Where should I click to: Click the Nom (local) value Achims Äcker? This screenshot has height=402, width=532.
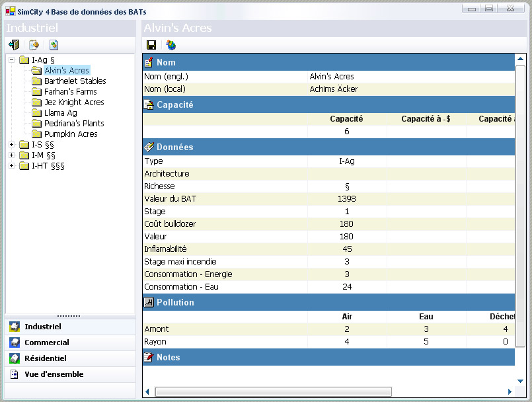click(x=334, y=89)
